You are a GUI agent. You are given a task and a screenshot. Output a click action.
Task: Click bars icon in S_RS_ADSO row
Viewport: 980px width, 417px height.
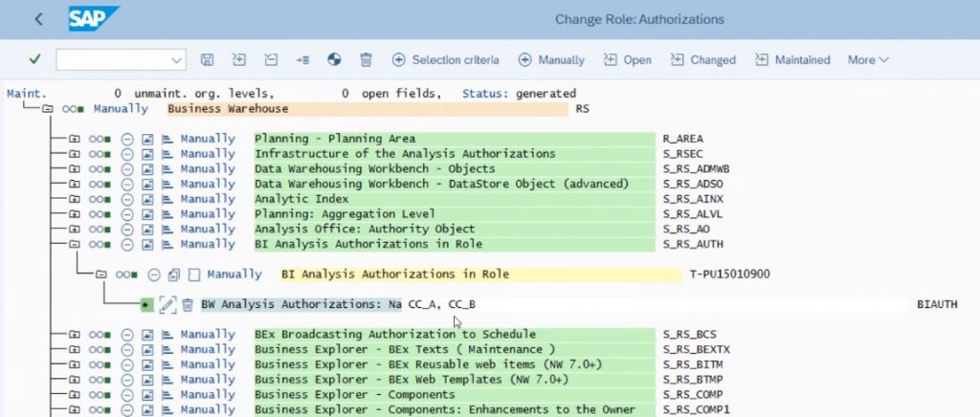tap(167, 184)
